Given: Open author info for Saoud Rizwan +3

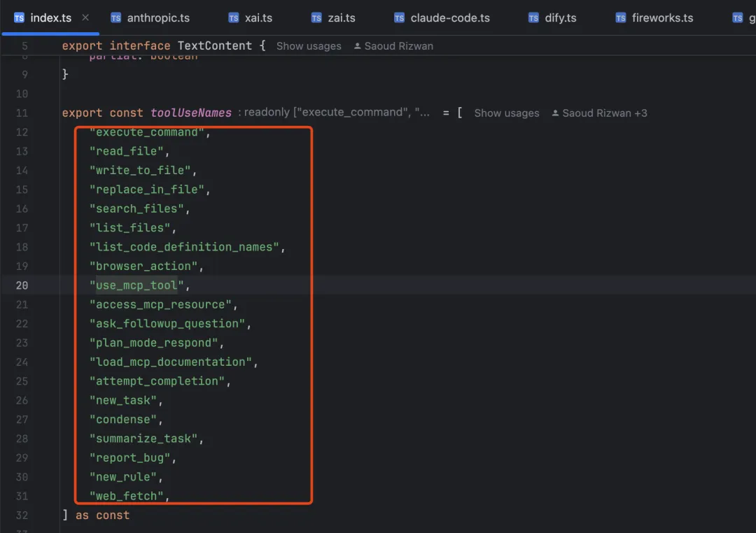Looking at the screenshot, I should tap(604, 113).
